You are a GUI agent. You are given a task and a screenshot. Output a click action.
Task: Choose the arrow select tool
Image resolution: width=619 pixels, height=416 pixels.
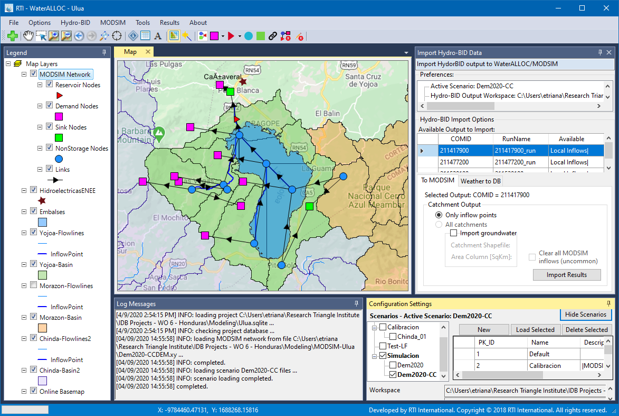point(41,36)
